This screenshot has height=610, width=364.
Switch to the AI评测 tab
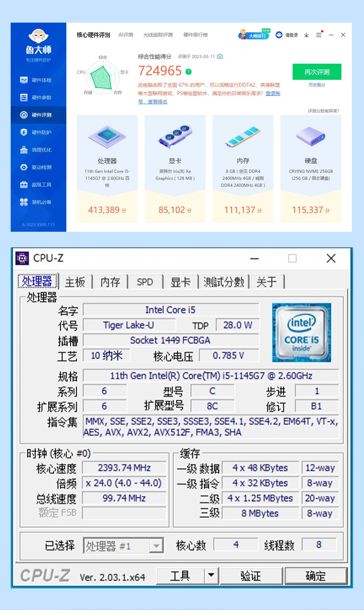pos(126,35)
